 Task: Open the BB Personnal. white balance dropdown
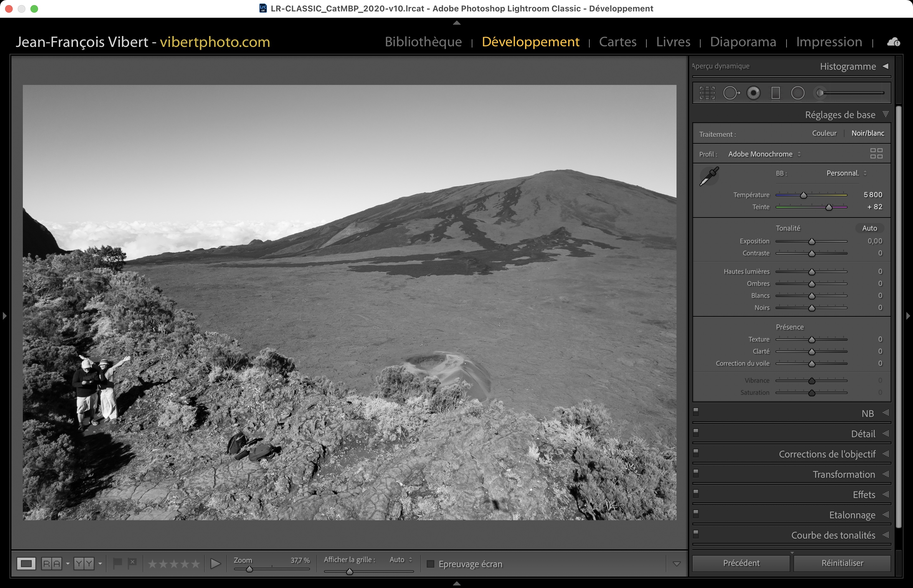846,173
